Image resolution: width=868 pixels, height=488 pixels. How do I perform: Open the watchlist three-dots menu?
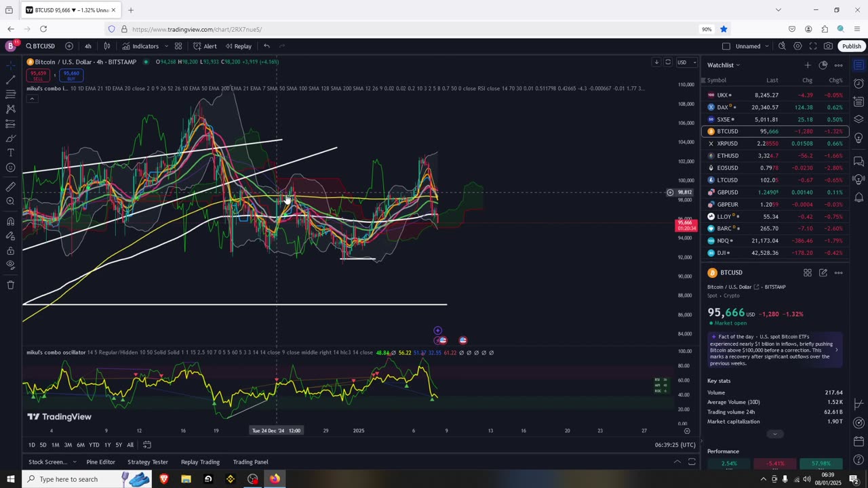839,65
